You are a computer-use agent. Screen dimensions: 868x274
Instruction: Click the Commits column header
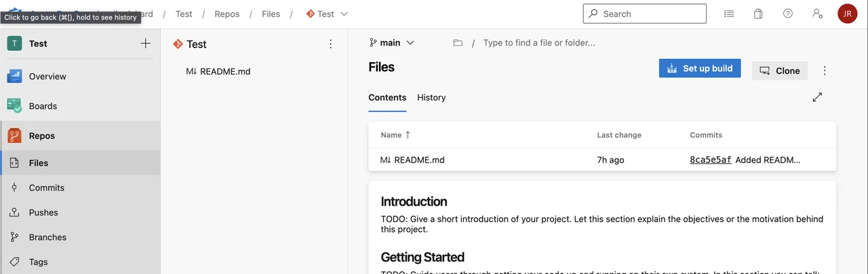tap(706, 135)
